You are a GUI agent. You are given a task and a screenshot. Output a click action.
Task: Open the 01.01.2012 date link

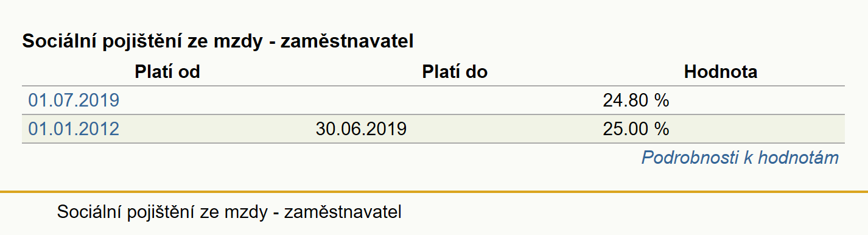click(74, 129)
